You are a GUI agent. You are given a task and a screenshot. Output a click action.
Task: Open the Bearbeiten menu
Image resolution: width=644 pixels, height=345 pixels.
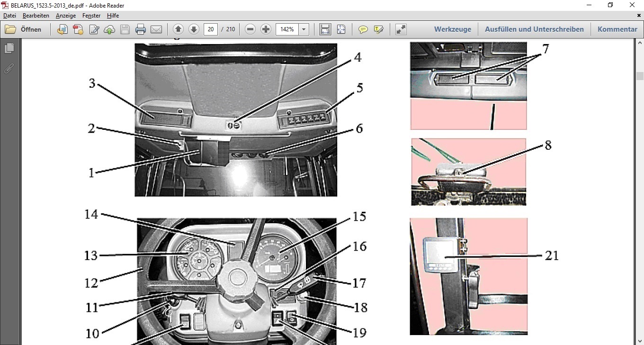click(x=36, y=16)
